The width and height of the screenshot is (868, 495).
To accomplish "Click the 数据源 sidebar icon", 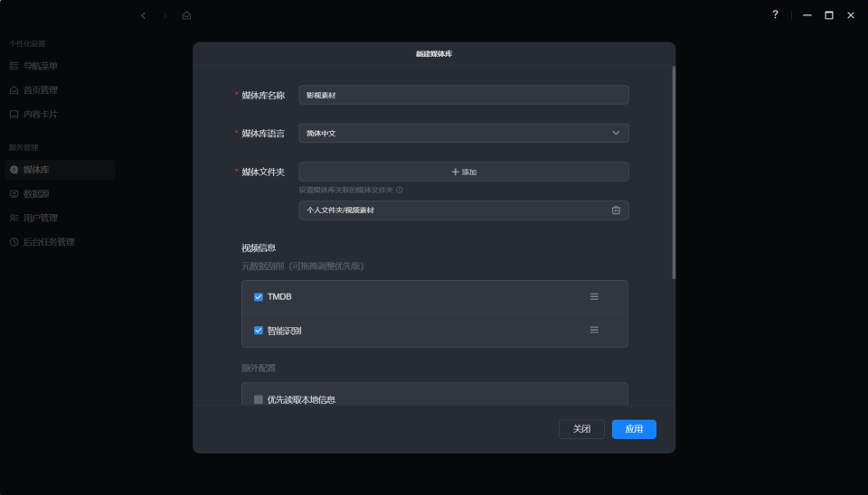I will point(14,194).
